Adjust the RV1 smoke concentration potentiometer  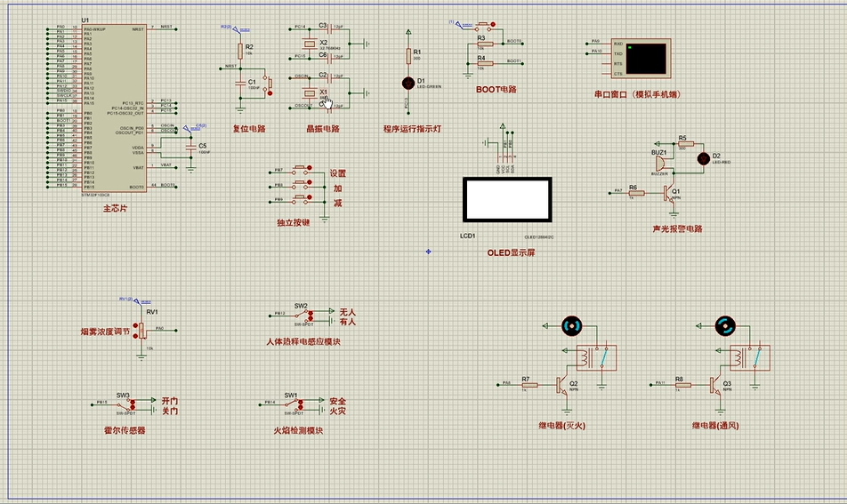click(x=141, y=331)
